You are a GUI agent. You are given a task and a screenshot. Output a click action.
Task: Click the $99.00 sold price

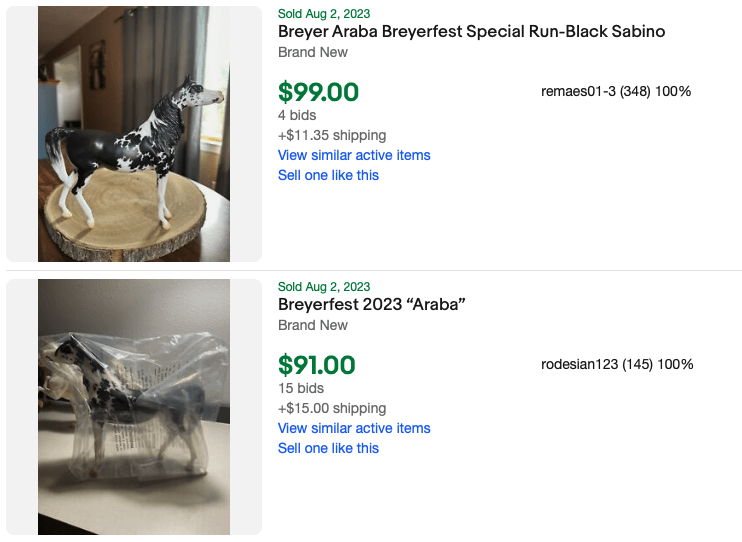pyautogui.click(x=318, y=92)
